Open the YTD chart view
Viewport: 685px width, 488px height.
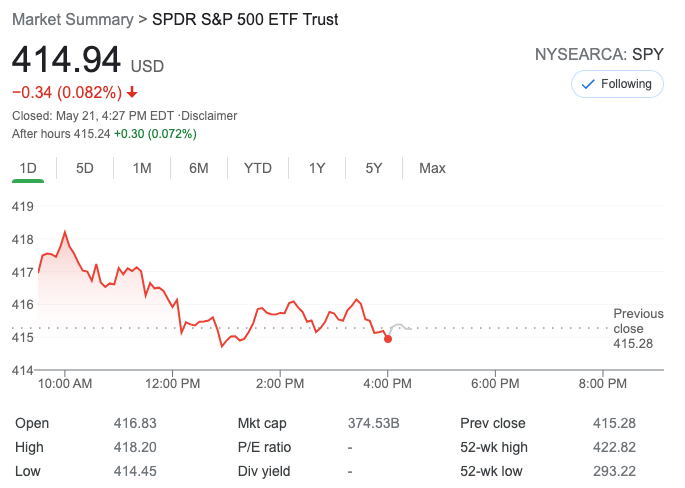coord(258,168)
